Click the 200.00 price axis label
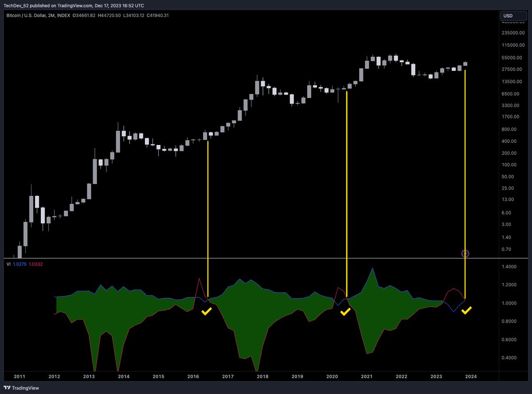Viewport: 532px width, 394px height. [x=509, y=153]
